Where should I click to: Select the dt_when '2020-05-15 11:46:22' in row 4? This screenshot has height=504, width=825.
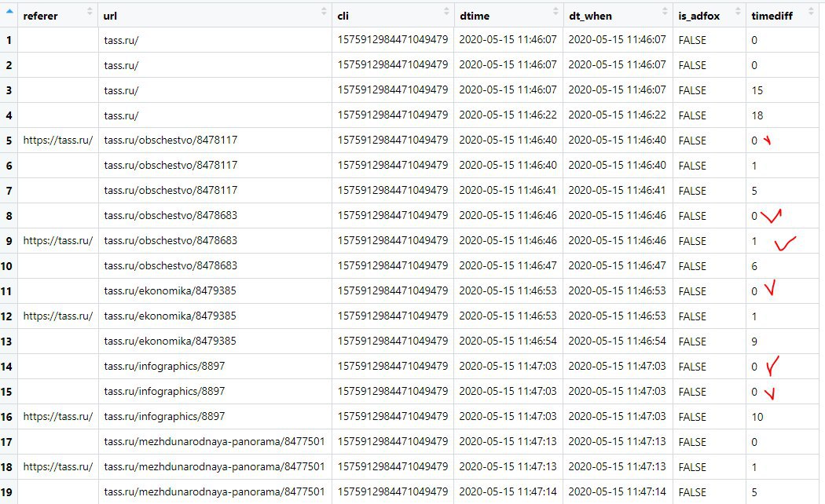[617, 115]
